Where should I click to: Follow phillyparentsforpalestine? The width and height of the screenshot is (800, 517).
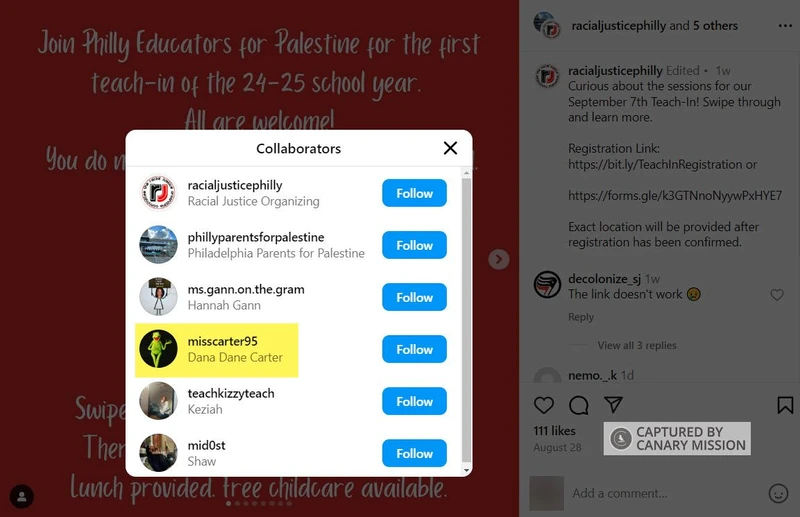coord(414,245)
